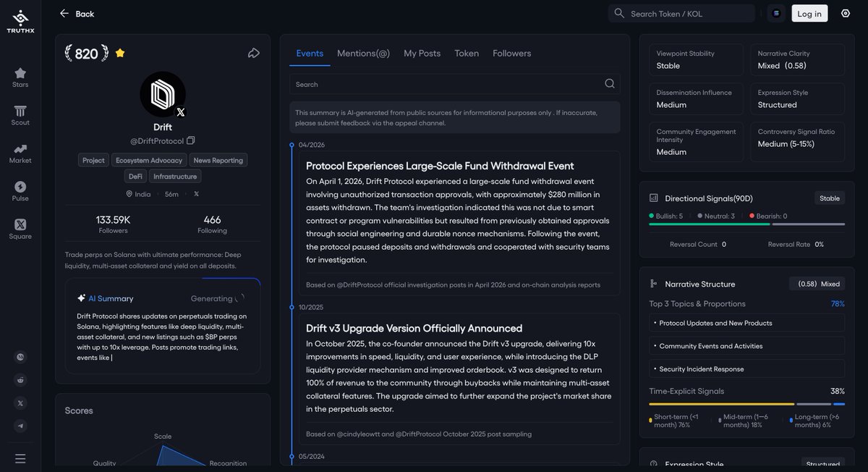The image size is (868, 472).
Task: Share the Drift profile with the share arrow
Action: (x=254, y=53)
